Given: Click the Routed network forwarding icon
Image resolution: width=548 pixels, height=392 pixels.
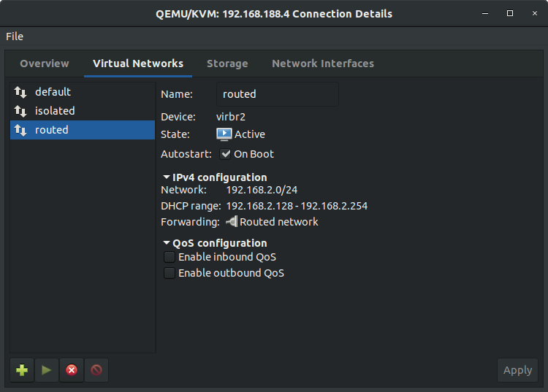Looking at the screenshot, I should 232,222.
